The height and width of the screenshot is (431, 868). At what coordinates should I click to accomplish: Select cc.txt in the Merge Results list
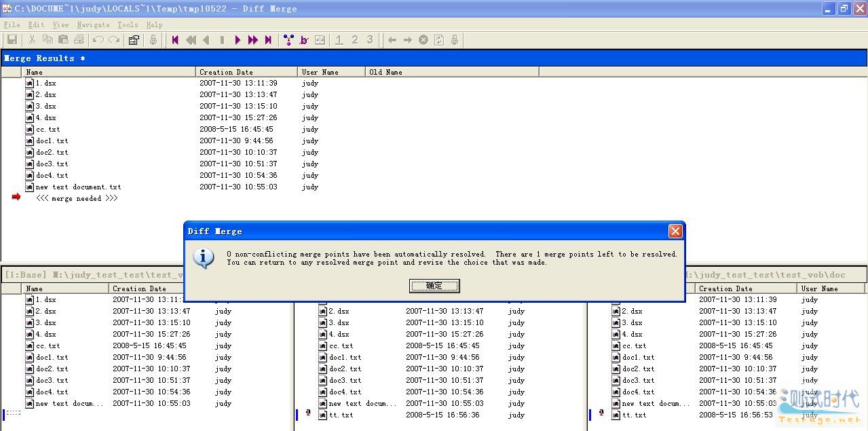point(48,129)
